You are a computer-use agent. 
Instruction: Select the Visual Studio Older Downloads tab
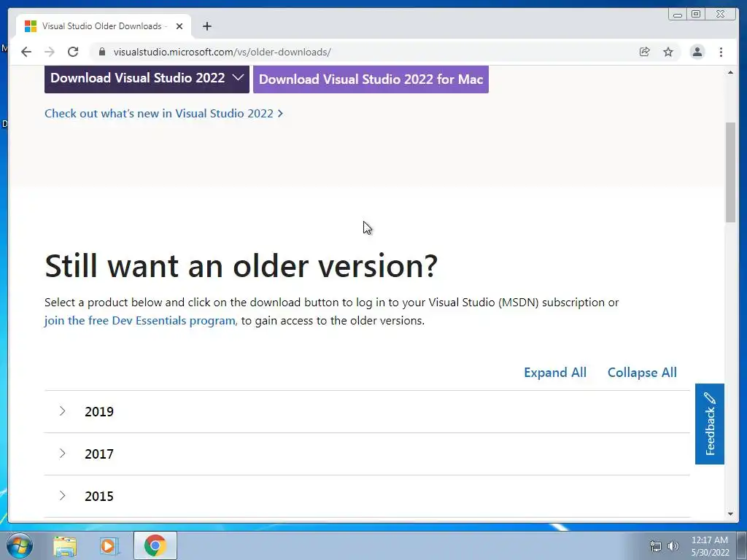(104, 26)
